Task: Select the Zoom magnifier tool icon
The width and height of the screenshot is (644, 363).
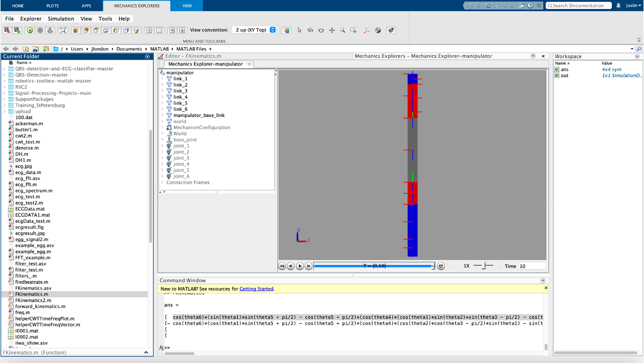Action: 342,30
